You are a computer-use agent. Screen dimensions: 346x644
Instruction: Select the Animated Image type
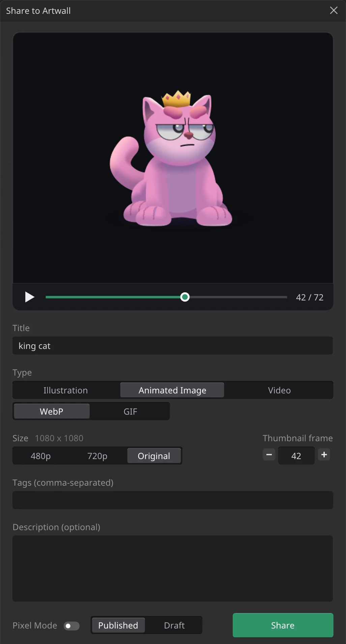(x=172, y=390)
